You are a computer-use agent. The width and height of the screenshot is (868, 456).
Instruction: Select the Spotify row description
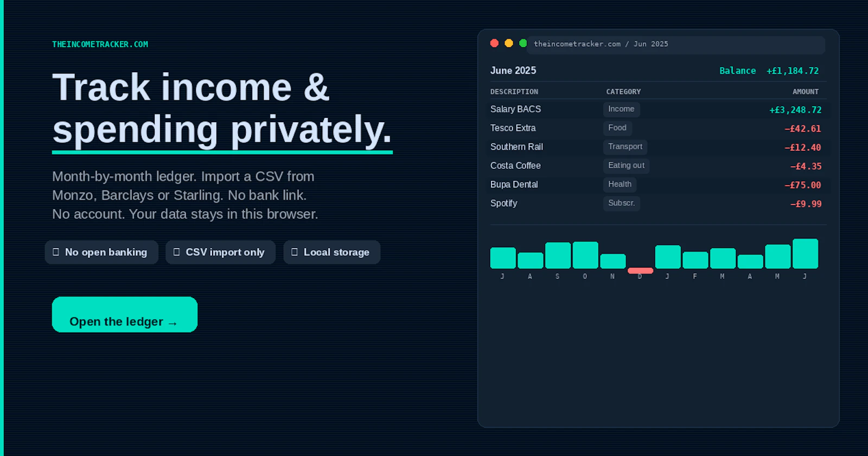click(x=504, y=204)
